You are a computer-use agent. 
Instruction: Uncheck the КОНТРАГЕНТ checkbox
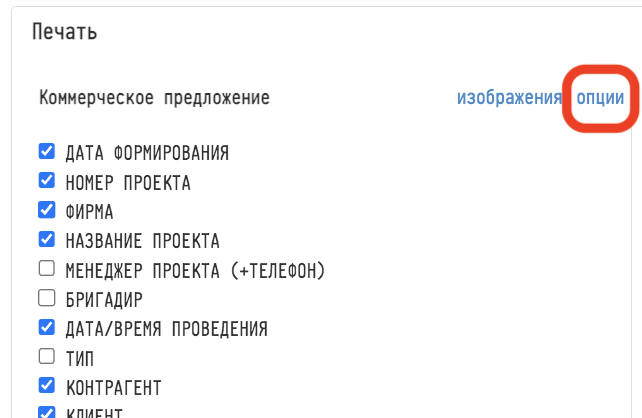click(46, 385)
